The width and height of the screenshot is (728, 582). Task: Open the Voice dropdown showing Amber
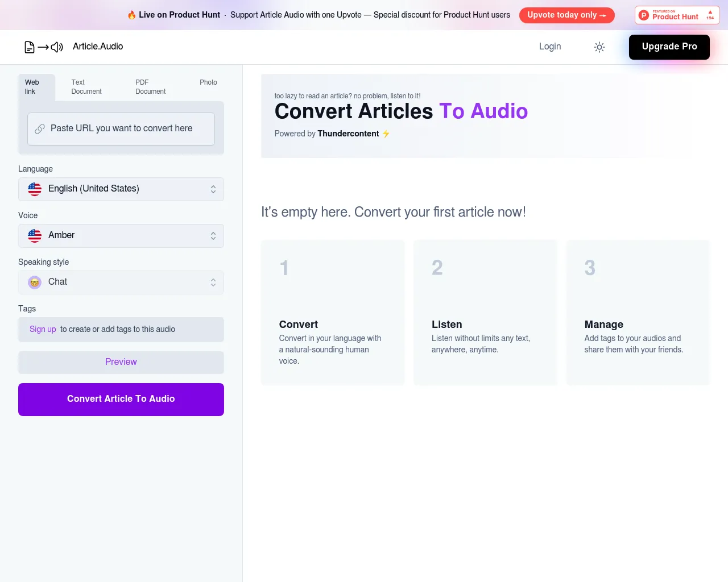(x=121, y=236)
